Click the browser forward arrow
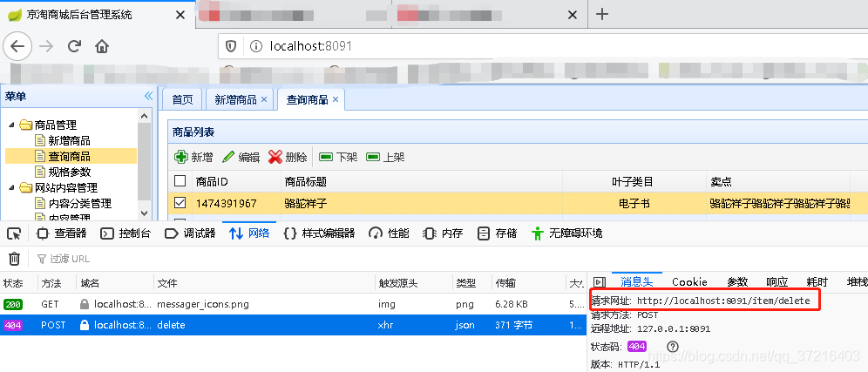Image resolution: width=868 pixels, height=372 pixels. [x=46, y=46]
